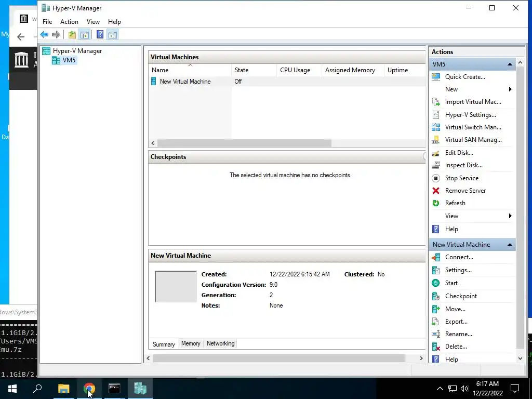Click the green Refresh icon
Image resolution: width=532 pixels, height=399 pixels.
click(436, 203)
